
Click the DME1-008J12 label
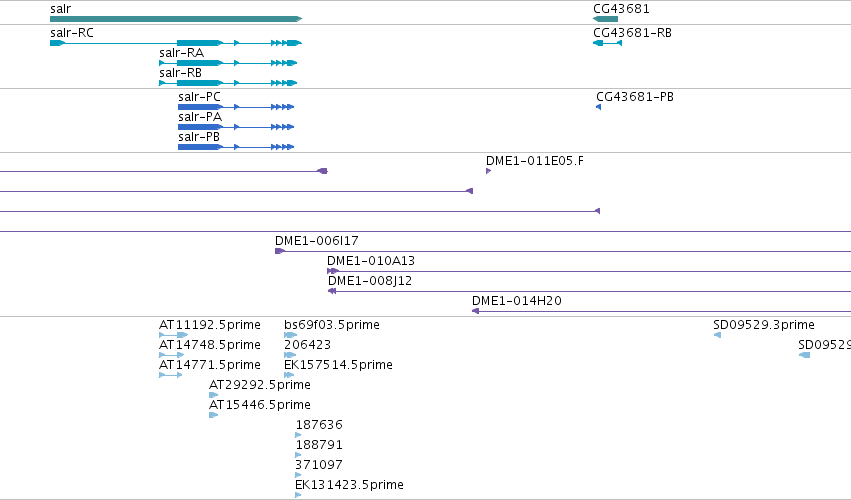(370, 281)
